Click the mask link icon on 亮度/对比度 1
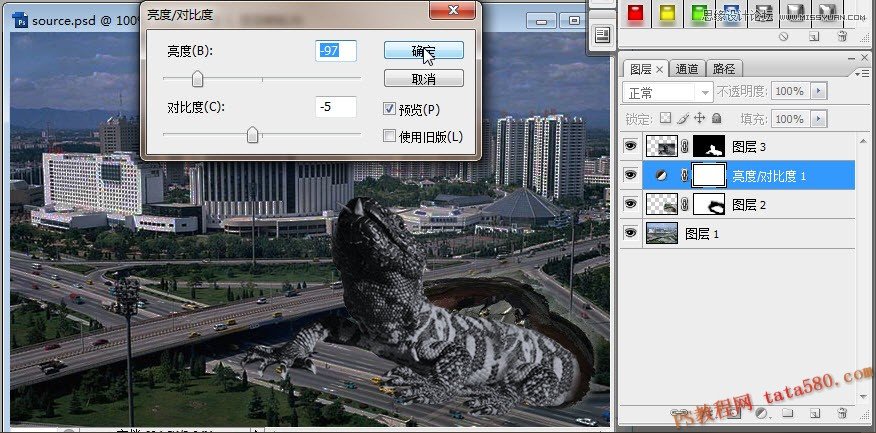Viewport: 876px width, 433px height. click(685, 175)
